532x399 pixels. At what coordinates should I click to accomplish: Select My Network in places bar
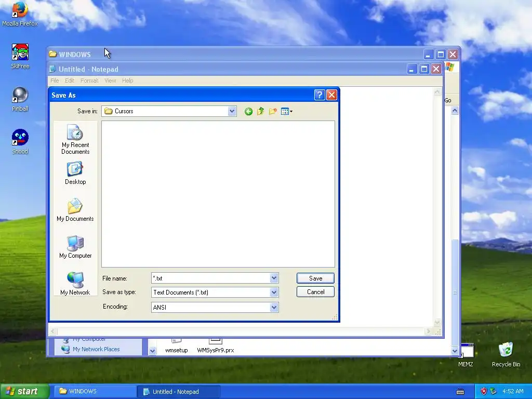click(75, 284)
